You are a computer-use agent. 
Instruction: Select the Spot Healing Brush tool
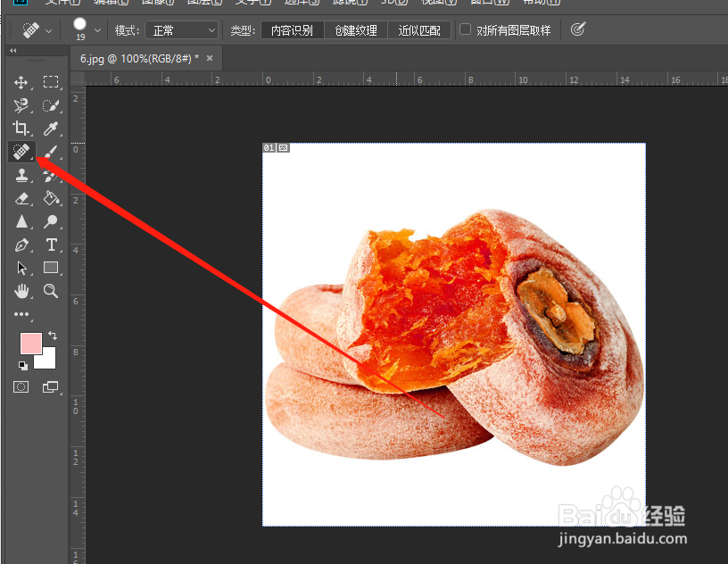point(21,152)
